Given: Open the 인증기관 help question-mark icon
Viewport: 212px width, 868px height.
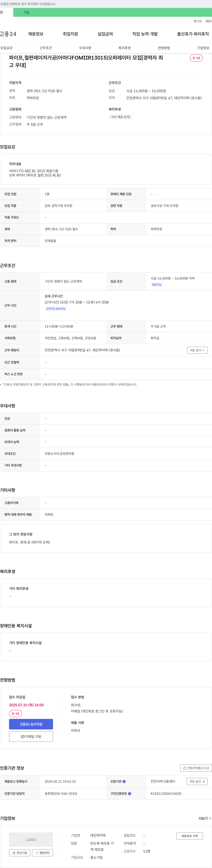Looking at the screenshot, I should pos(124,781).
